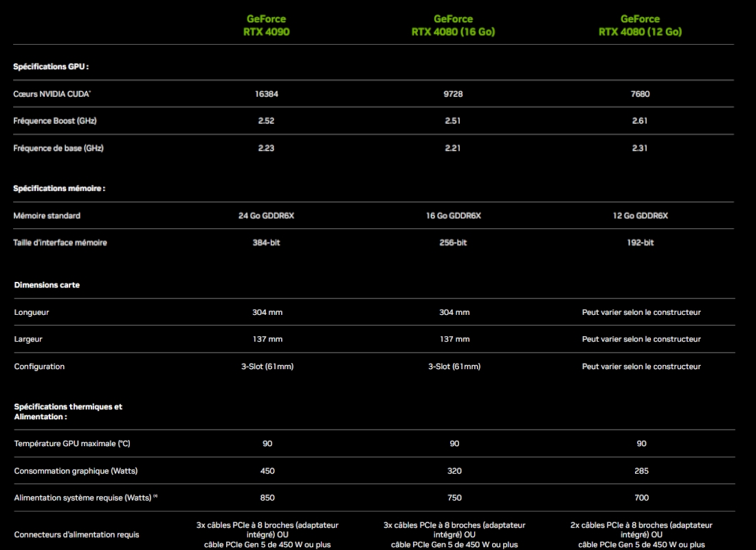
Task: Click the Fréquence de base (GHz) label
Action: (58, 148)
